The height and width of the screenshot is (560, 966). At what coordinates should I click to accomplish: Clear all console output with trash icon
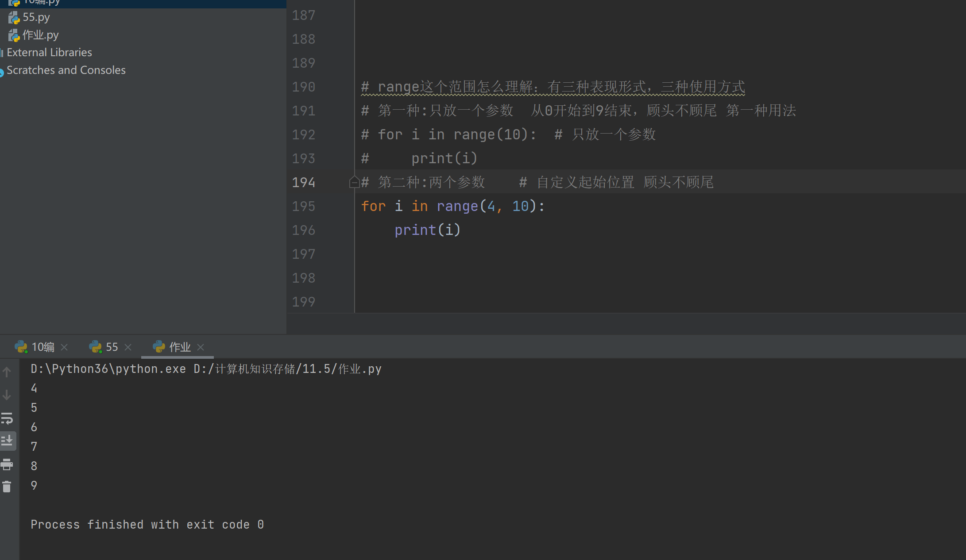pos(7,487)
